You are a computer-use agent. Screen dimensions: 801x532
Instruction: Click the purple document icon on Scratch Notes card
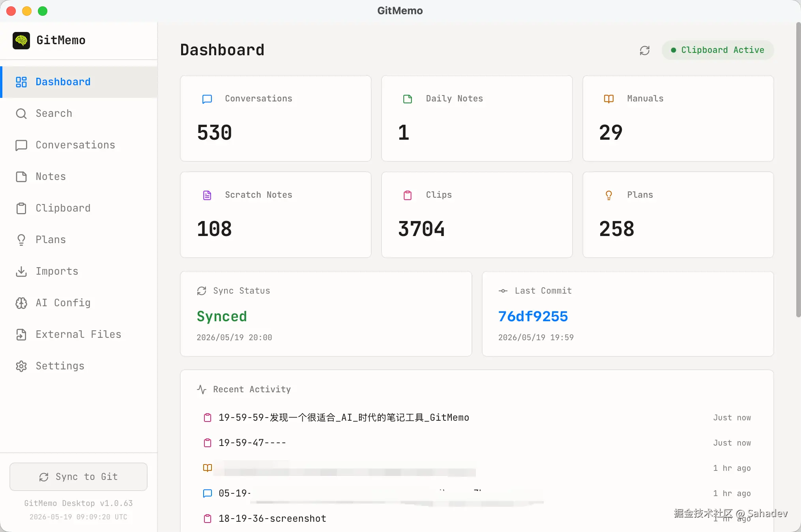pos(207,195)
